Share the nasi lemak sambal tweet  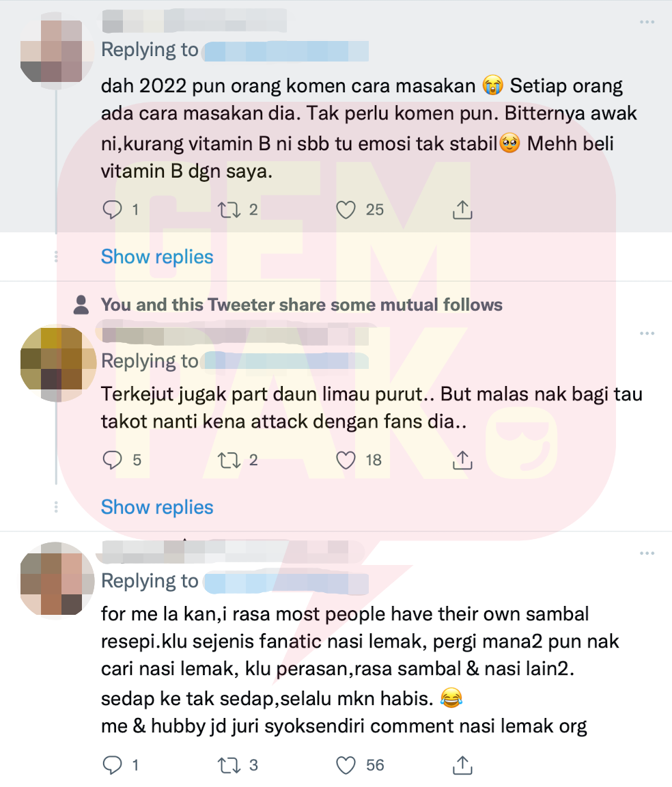tap(462, 765)
